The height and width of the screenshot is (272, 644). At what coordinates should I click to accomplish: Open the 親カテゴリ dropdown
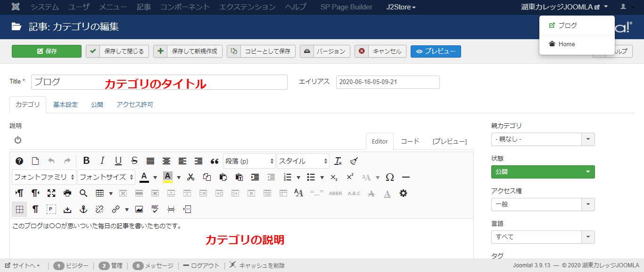point(543,139)
